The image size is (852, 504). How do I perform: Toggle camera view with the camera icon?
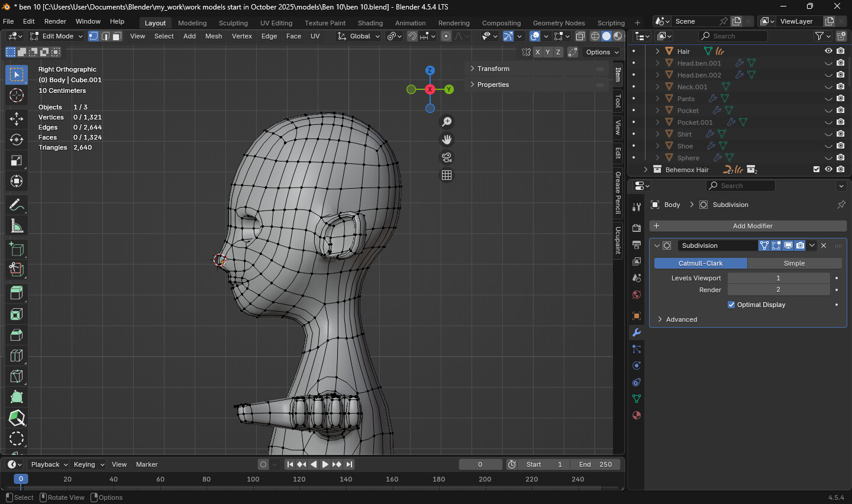[x=447, y=157]
